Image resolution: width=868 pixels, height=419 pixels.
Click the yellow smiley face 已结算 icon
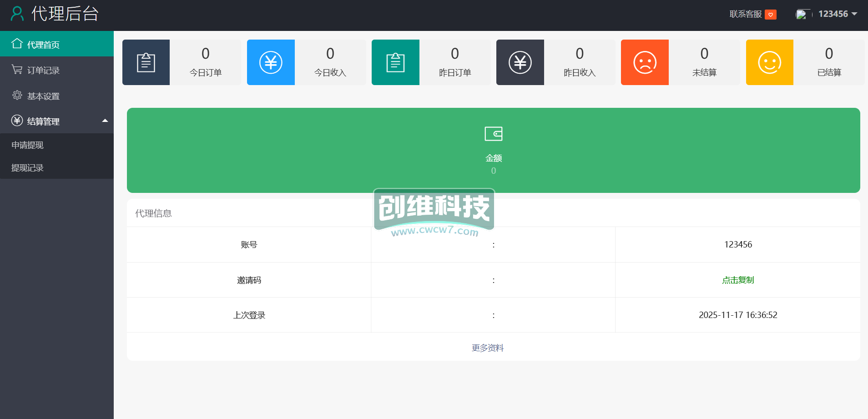(x=769, y=62)
